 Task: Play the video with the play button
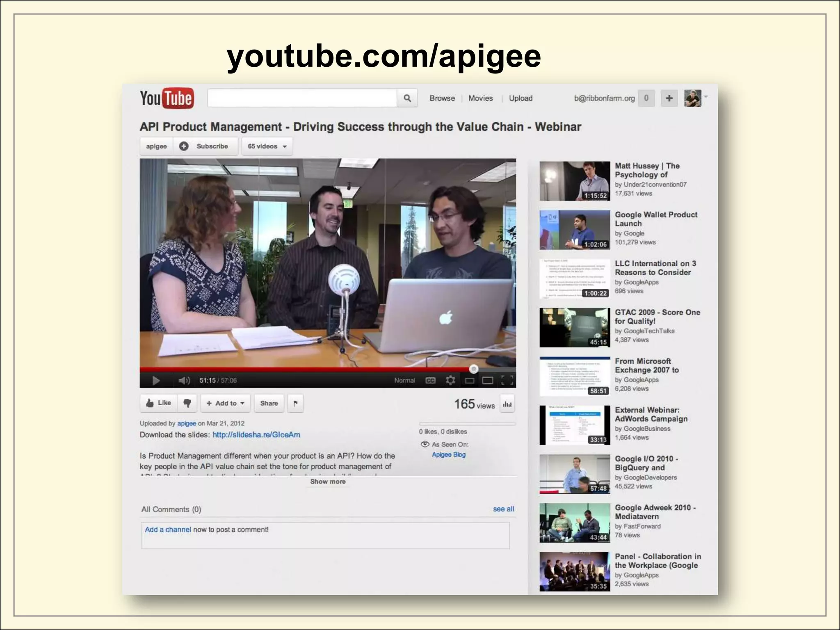pos(156,381)
